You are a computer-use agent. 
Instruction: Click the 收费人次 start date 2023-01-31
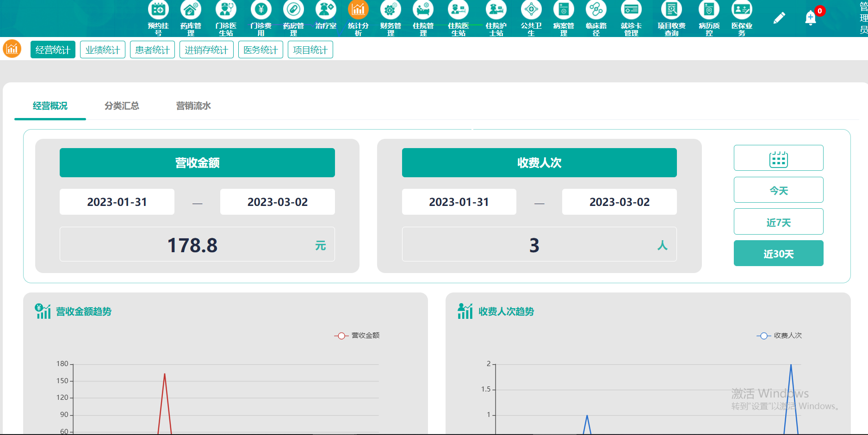pos(459,202)
